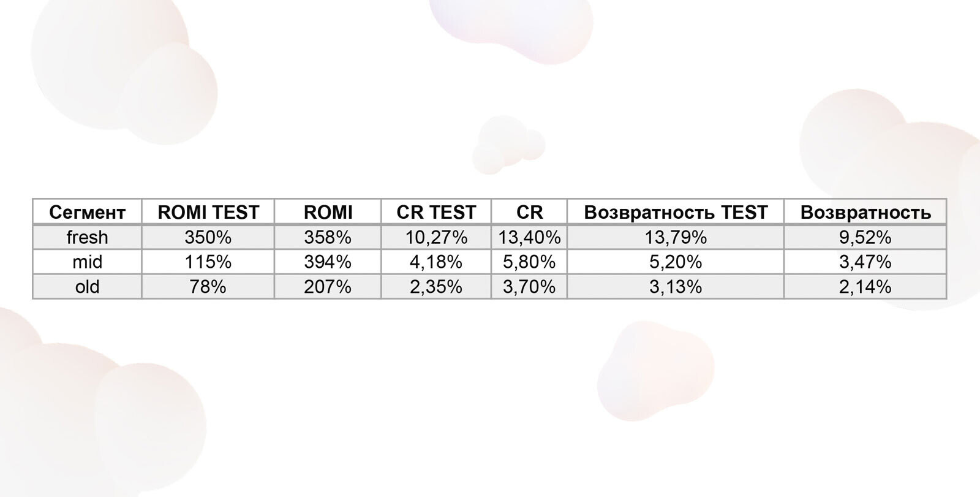Image resolution: width=980 pixels, height=497 pixels.
Task: Select the ROMI TEST header cell
Action: click(x=208, y=212)
